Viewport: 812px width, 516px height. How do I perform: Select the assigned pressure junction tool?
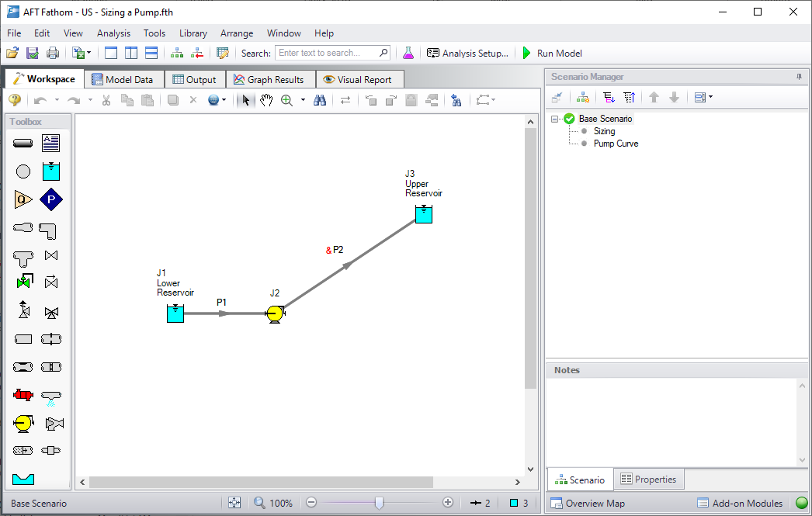point(51,199)
